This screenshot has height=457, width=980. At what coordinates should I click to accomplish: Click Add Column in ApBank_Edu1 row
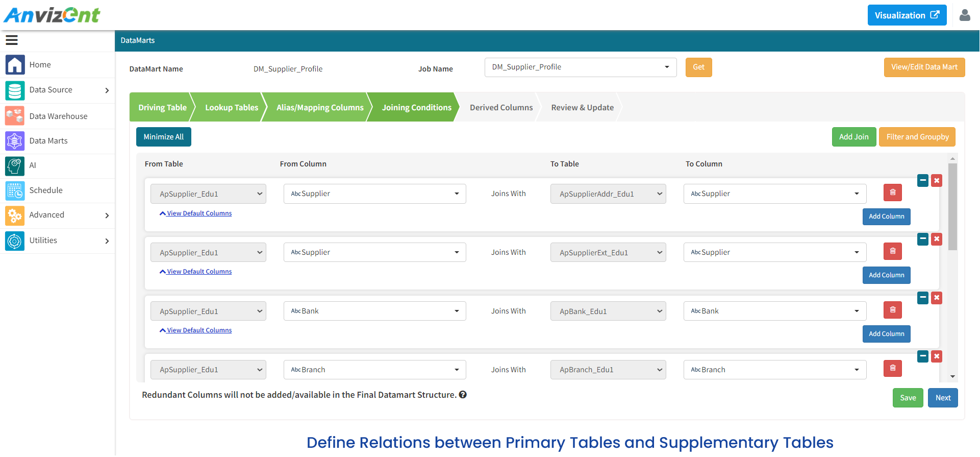(x=886, y=334)
